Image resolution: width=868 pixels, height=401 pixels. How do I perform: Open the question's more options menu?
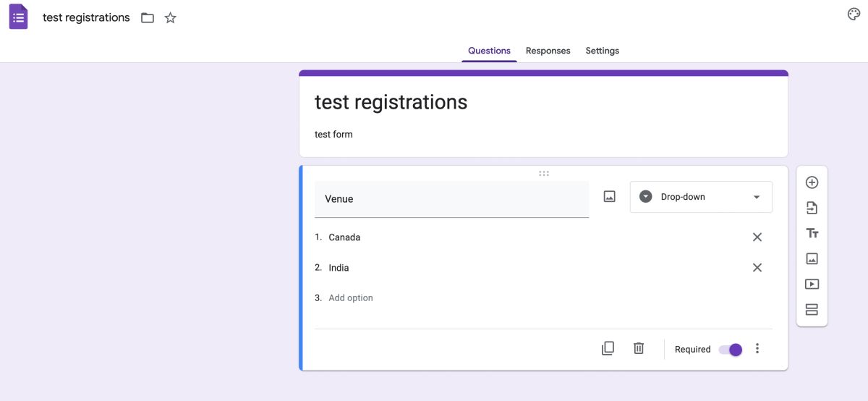coord(757,349)
